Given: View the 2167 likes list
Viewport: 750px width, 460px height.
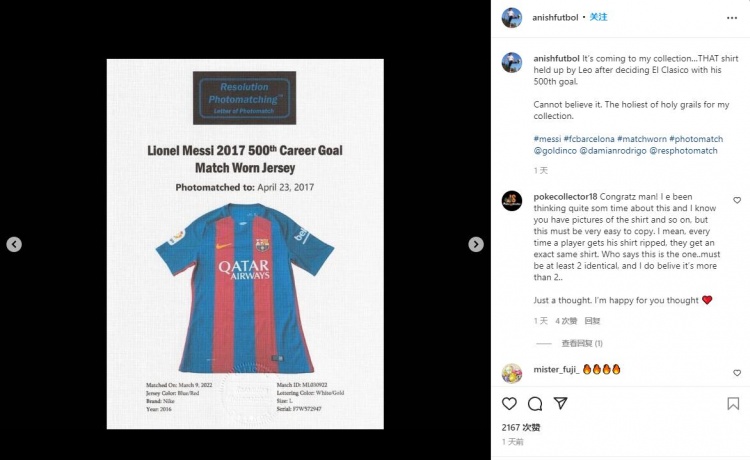Looking at the screenshot, I should click(x=521, y=427).
